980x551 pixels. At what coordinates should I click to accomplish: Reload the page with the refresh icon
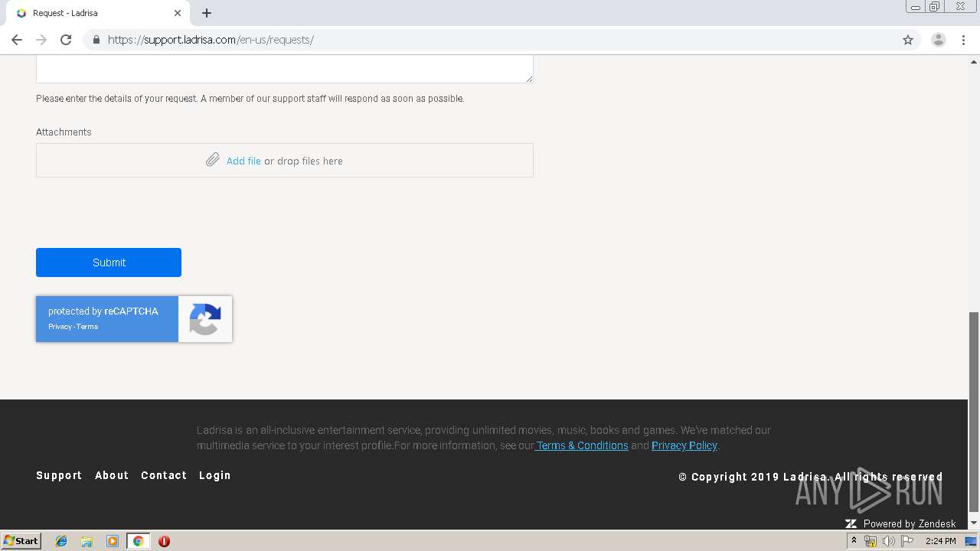click(x=66, y=40)
